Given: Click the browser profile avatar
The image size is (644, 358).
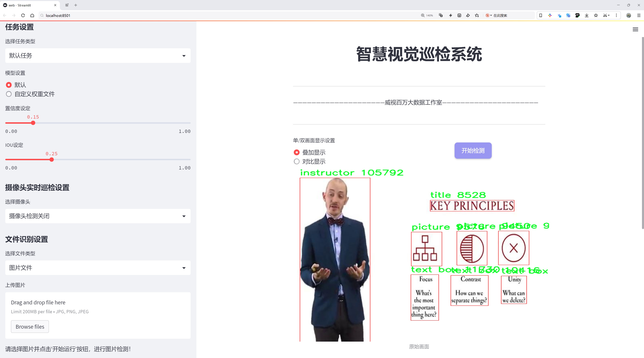Looking at the screenshot, I should pos(629,15).
